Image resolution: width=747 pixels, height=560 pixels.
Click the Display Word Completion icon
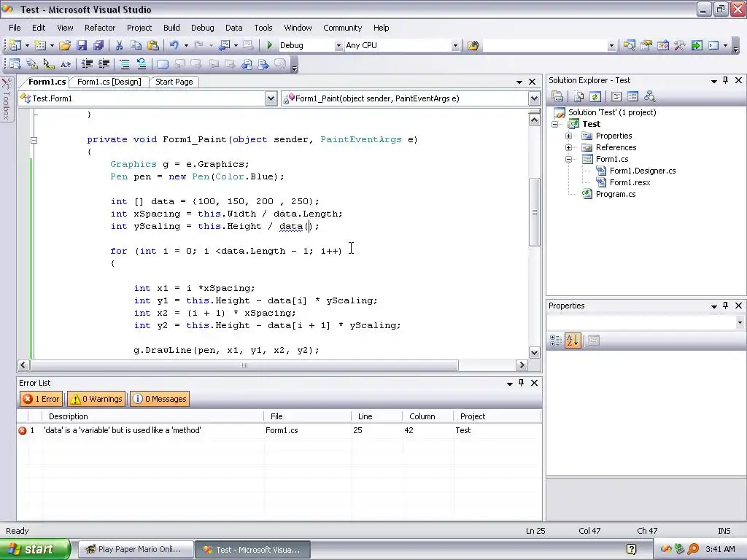pos(66,64)
